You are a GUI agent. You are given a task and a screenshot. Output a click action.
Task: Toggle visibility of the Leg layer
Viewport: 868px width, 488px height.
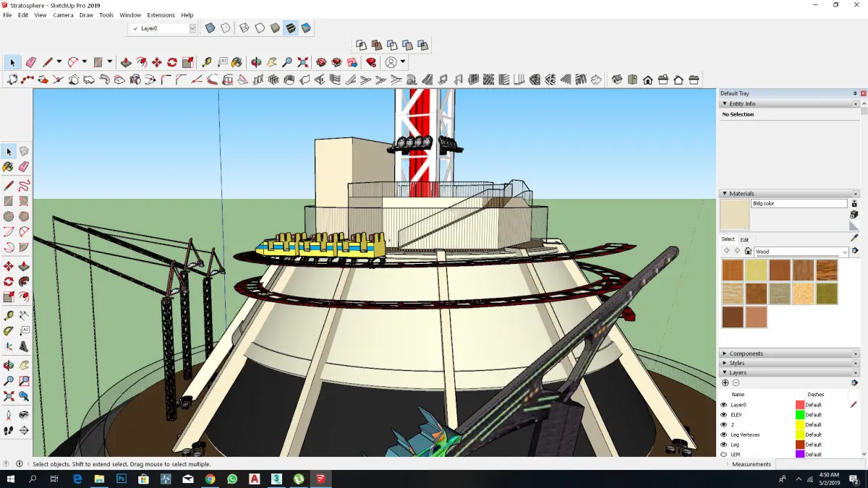(723, 445)
